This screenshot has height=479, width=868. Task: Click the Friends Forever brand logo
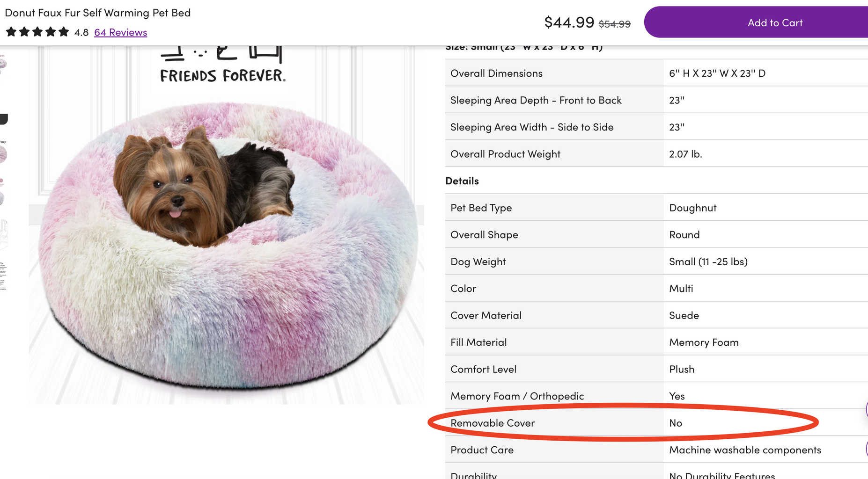tap(222, 66)
